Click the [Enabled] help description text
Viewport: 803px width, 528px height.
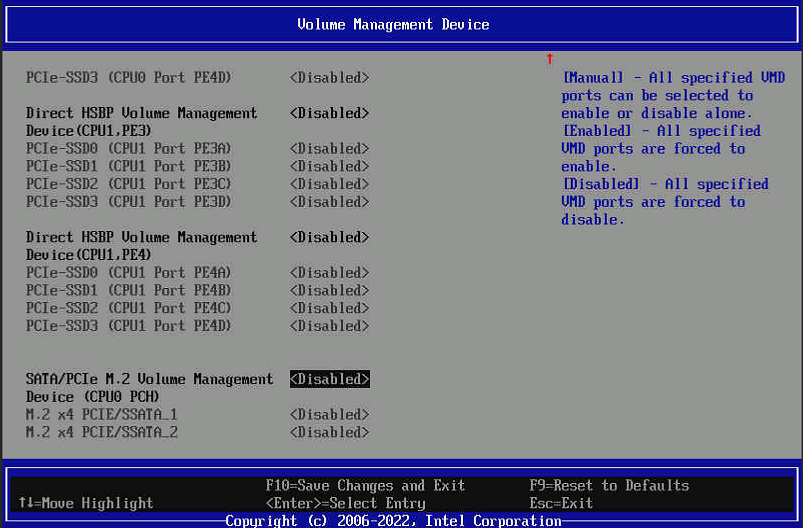[x=661, y=149]
